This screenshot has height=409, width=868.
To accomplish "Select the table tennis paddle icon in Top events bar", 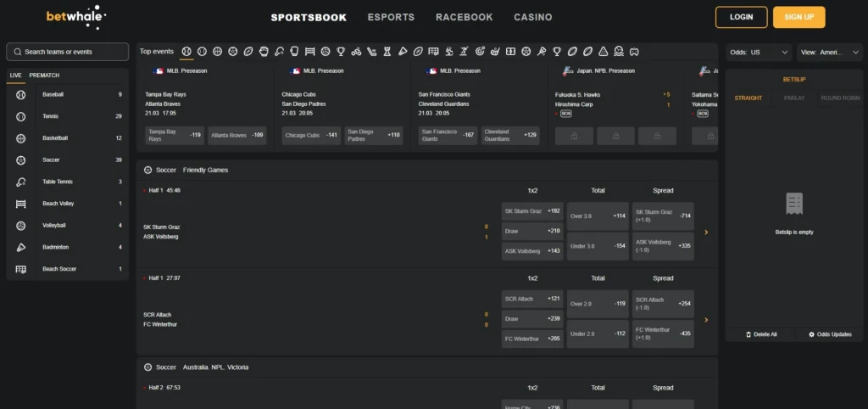I will 280,52.
